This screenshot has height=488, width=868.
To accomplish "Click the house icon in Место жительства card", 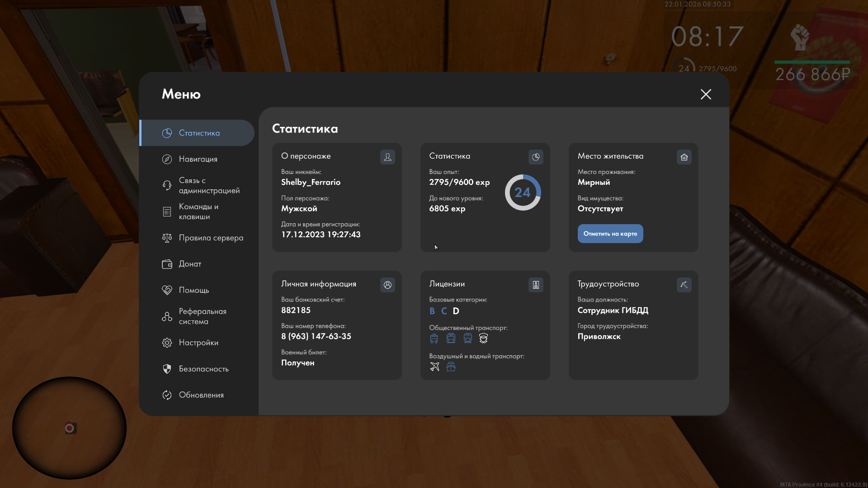I will click(684, 157).
